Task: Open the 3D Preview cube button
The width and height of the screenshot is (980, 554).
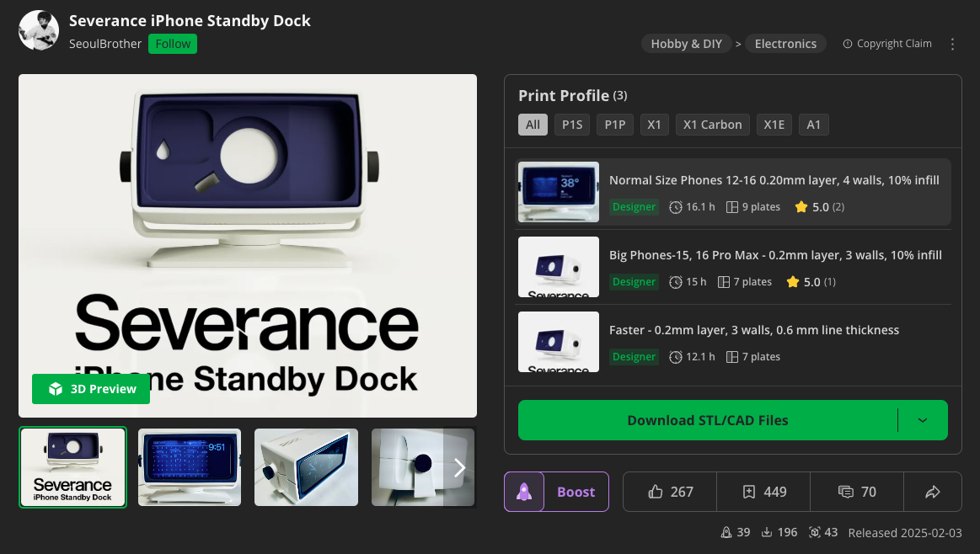Action: coord(91,389)
